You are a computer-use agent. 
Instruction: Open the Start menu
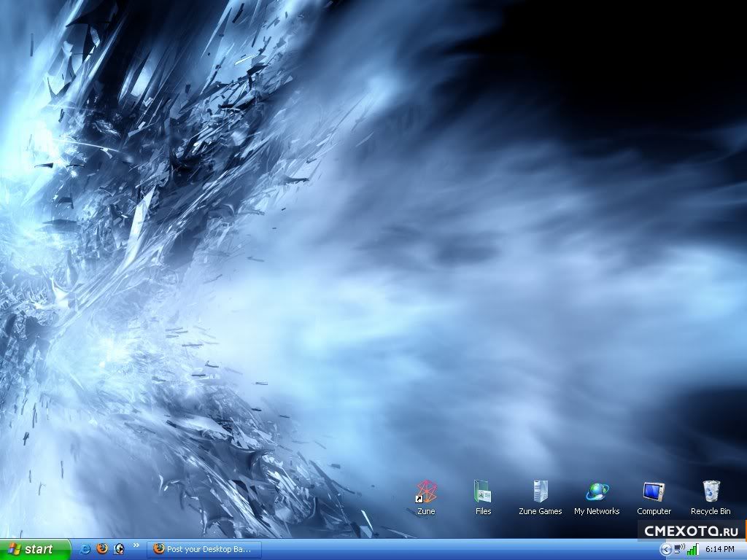[x=35, y=549]
